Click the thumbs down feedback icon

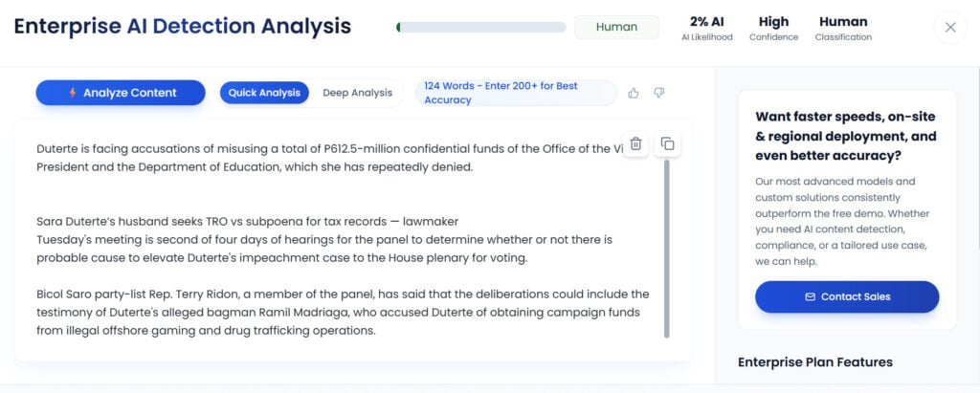tap(658, 93)
